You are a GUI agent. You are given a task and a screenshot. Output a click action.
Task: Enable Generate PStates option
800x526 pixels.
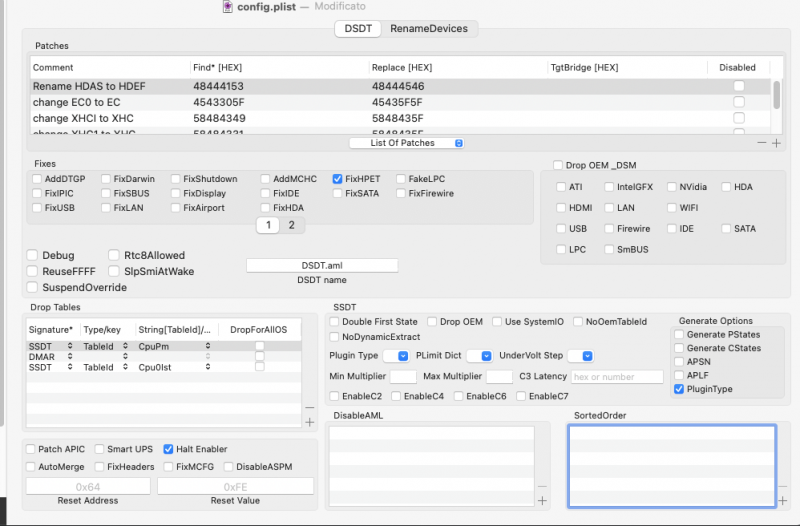click(679, 334)
